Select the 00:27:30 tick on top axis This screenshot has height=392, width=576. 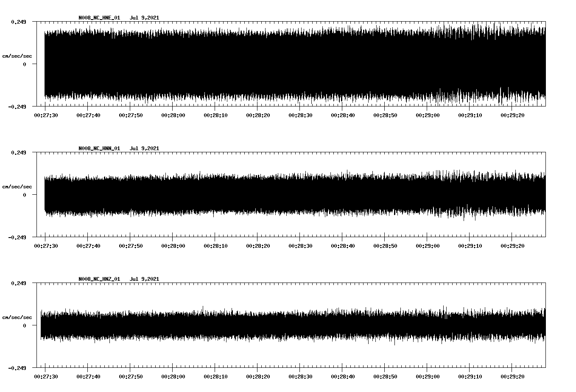pos(47,114)
